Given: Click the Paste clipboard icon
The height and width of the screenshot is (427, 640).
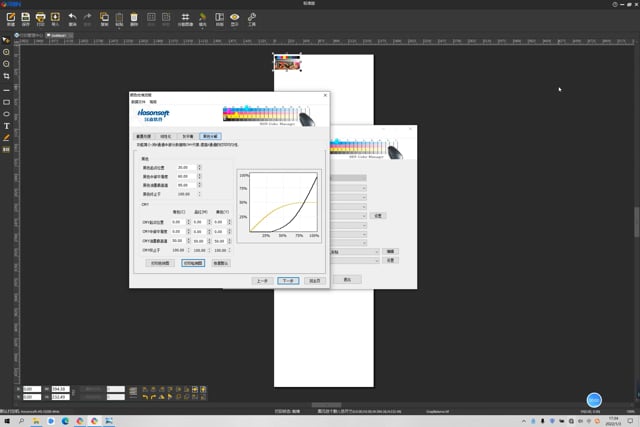Looking at the screenshot, I should [x=119, y=17].
